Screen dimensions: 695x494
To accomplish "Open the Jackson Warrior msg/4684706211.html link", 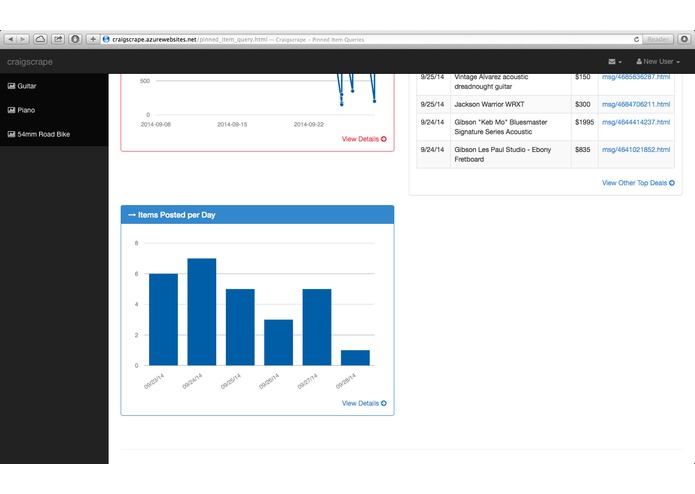I will point(636,105).
